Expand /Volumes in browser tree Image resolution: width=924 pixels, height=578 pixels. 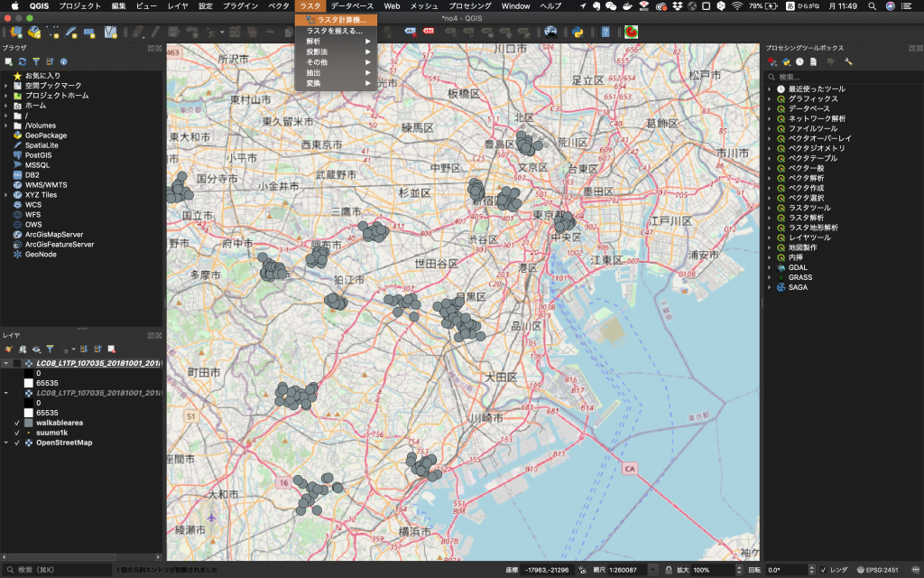click(x=6, y=126)
